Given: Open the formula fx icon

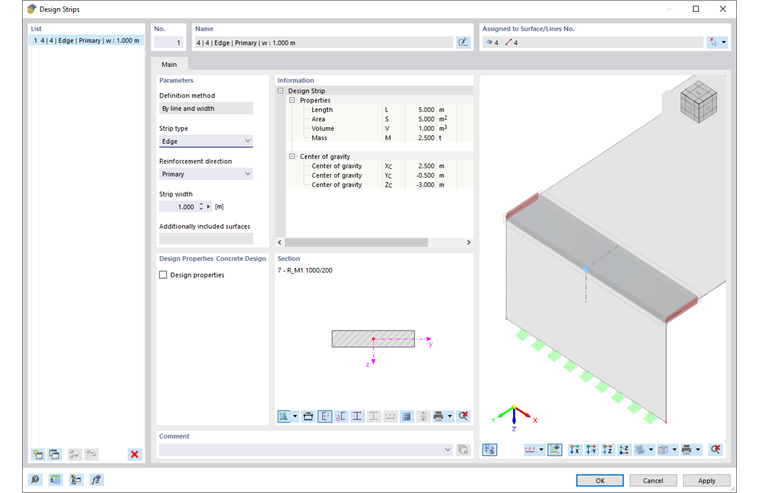Looking at the screenshot, I should pyautogui.click(x=96, y=479).
